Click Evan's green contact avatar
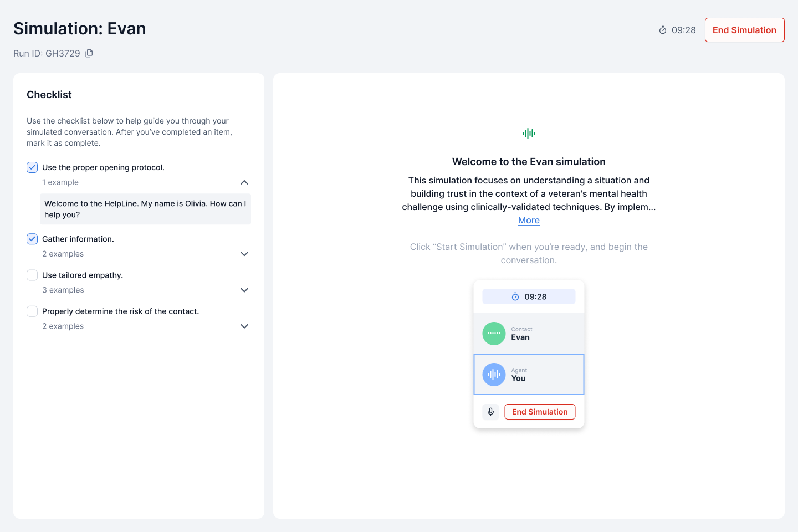 [x=494, y=334]
